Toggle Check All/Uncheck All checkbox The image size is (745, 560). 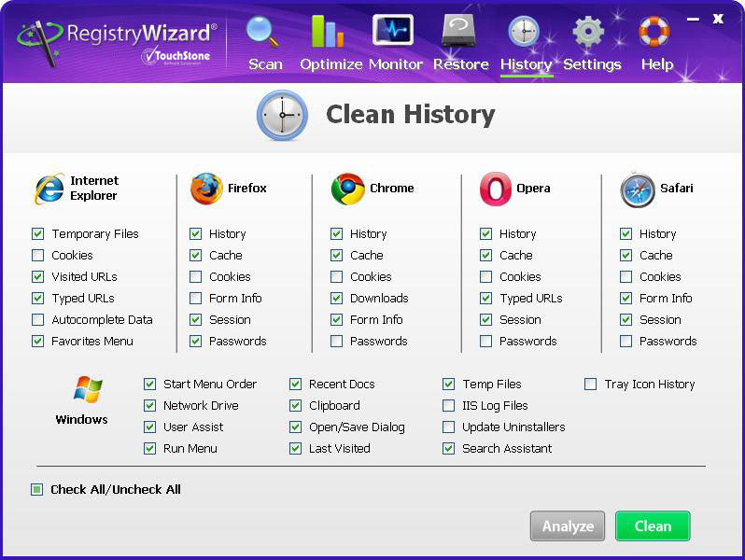(x=37, y=489)
